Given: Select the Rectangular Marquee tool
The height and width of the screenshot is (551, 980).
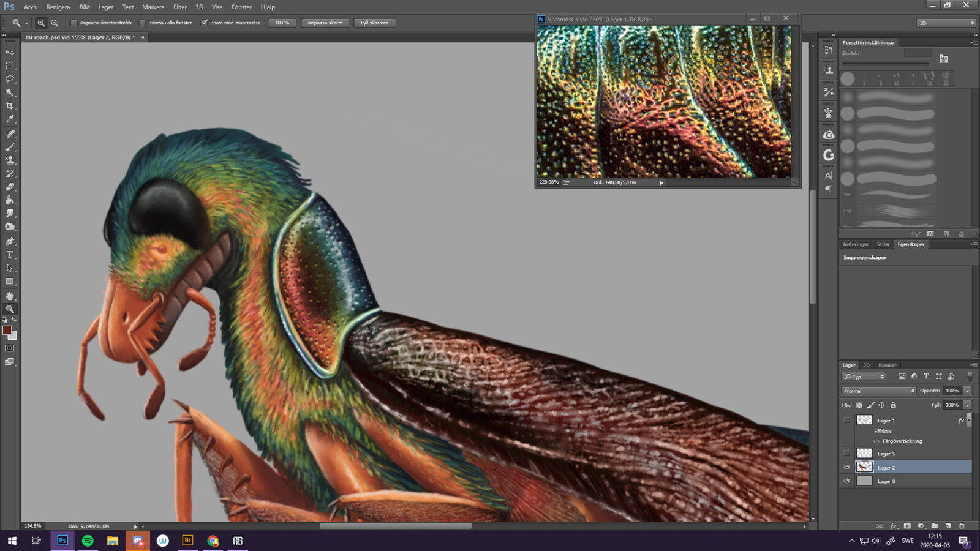Looking at the screenshot, I should 10,66.
